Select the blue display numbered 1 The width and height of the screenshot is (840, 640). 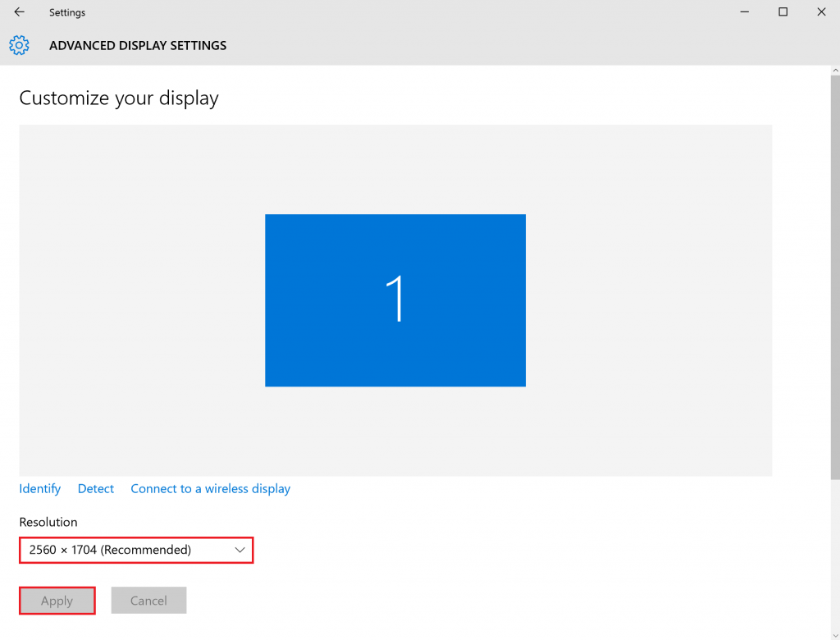tap(395, 299)
